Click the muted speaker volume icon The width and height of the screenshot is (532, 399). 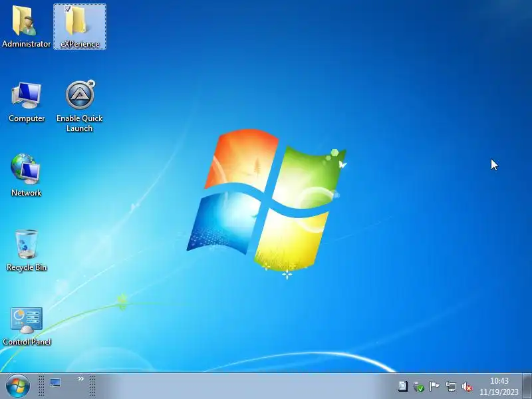click(467, 386)
